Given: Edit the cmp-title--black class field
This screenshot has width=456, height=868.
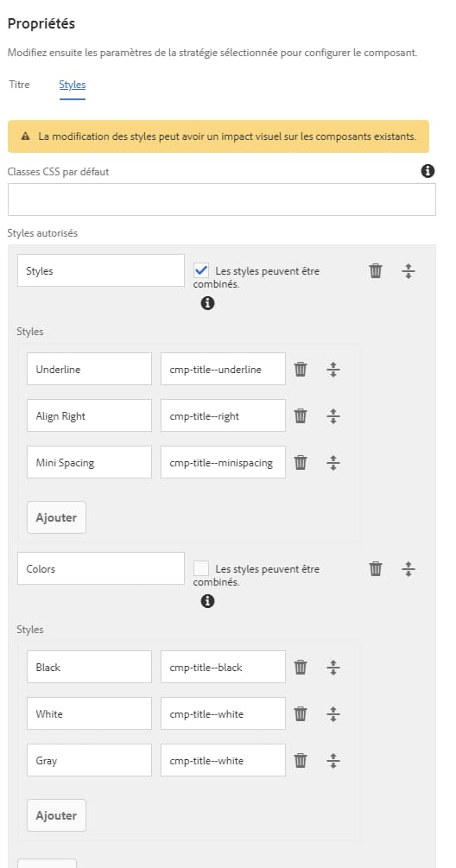Looking at the screenshot, I should pyautogui.click(x=223, y=667).
